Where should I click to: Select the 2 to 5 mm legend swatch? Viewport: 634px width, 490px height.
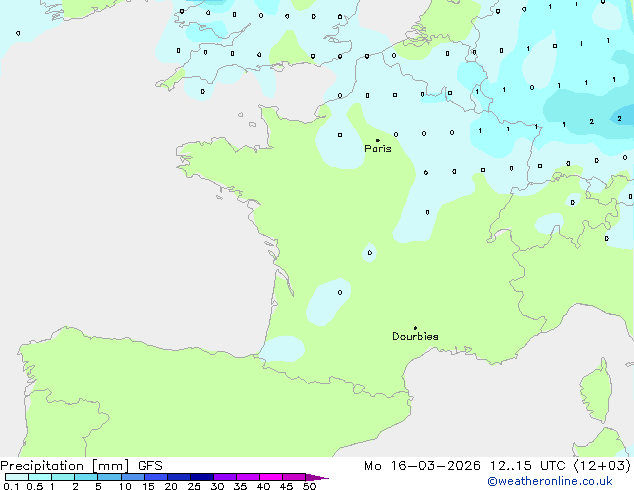[86, 477]
